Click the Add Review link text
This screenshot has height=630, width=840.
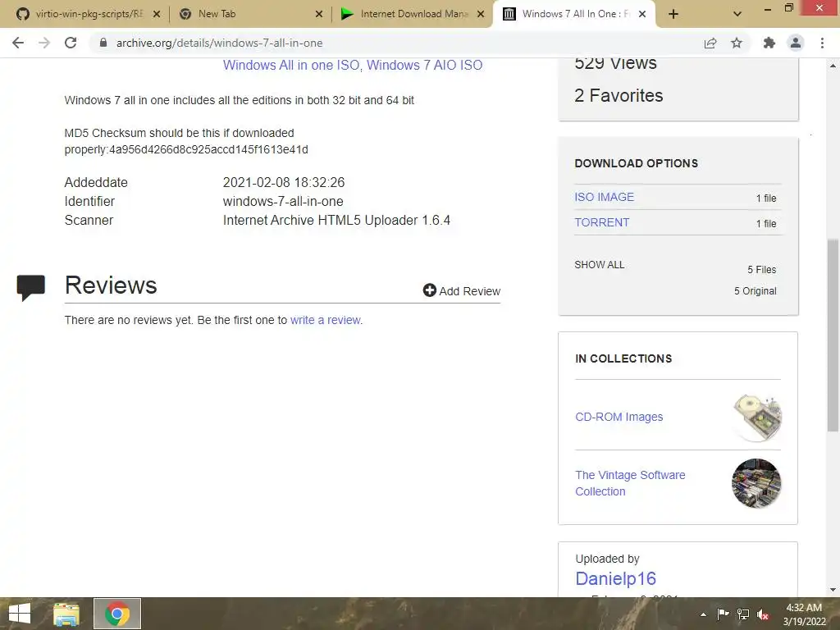pos(470,291)
